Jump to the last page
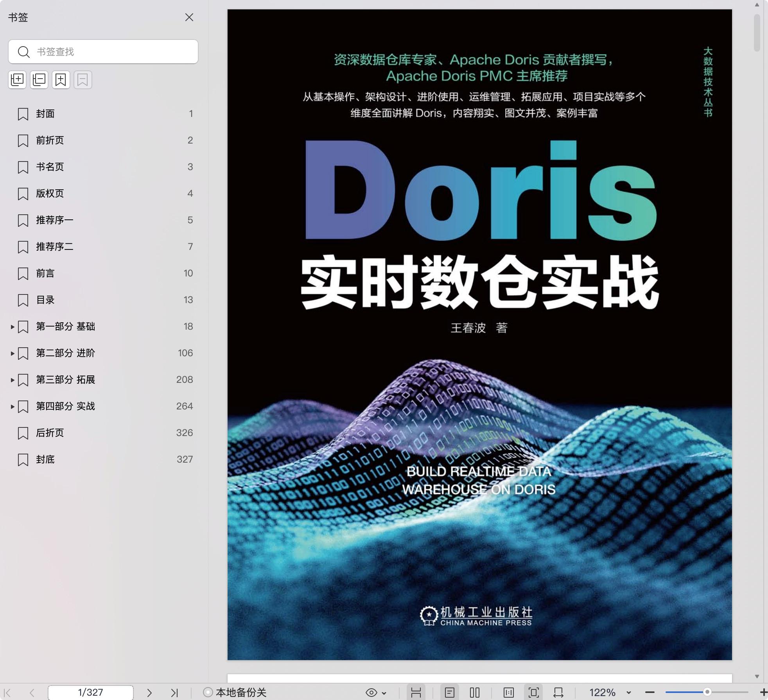The height and width of the screenshot is (700, 768). (x=174, y=693)
